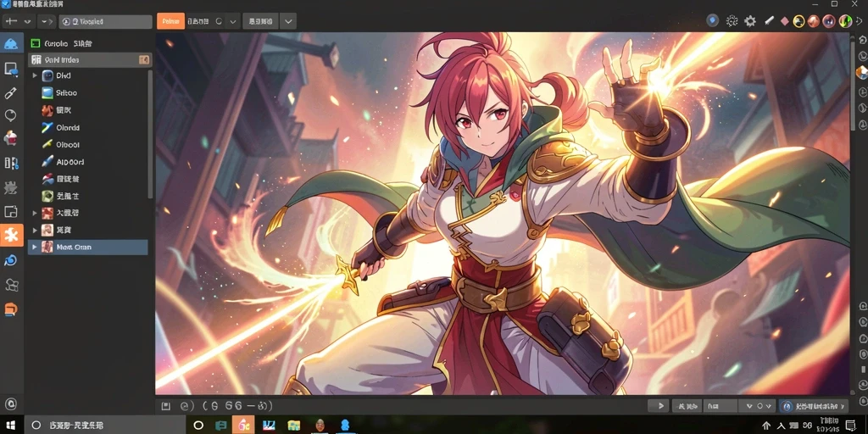Expand the highlighted Meat Oran item arrow

point(34,247)
